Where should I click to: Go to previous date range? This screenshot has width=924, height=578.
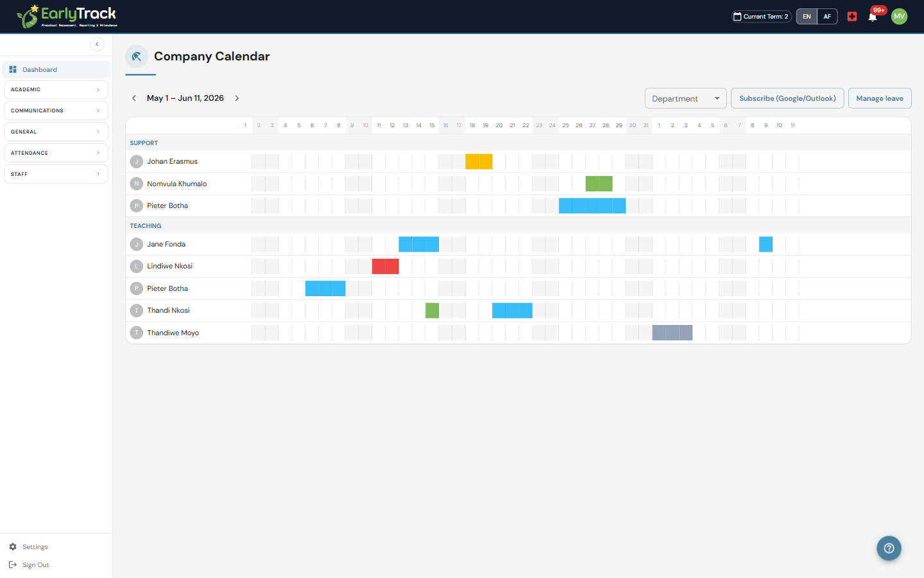coord(134,98)
